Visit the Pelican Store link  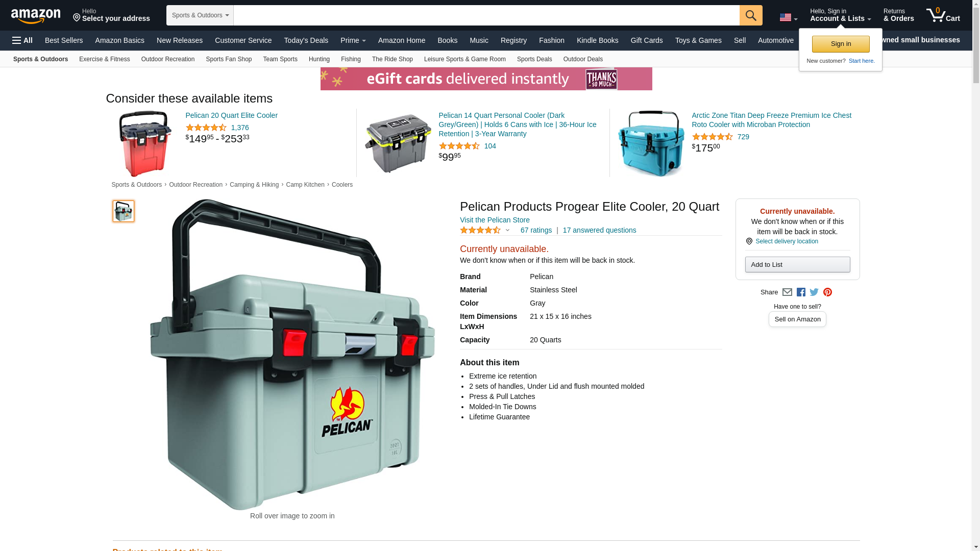[x=495, y=220]
